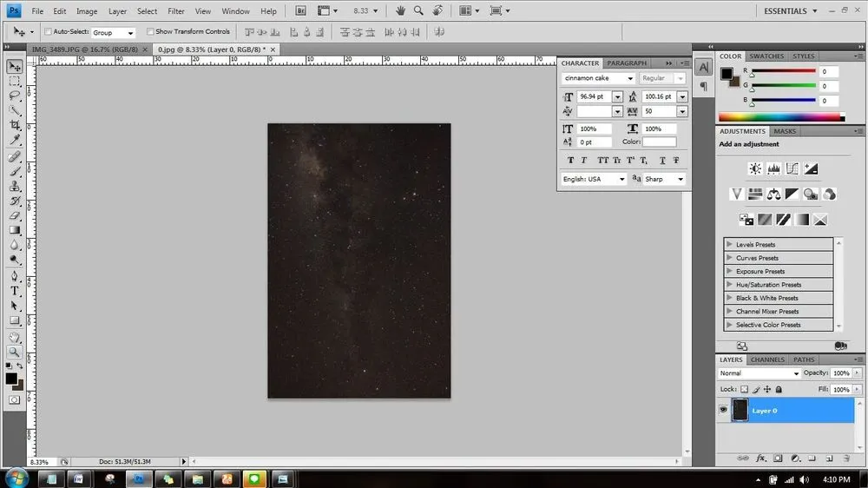Choose the Lasso tool
The width and height of the screenshot is (868, 488).
(15, 96)
